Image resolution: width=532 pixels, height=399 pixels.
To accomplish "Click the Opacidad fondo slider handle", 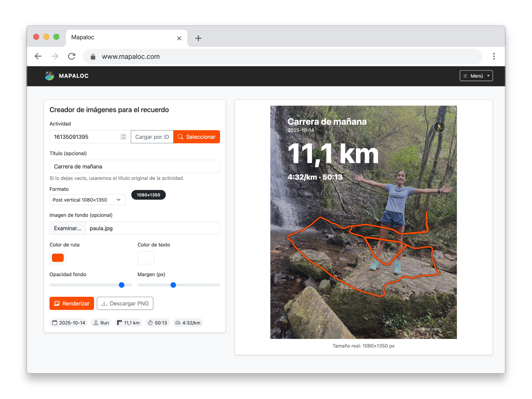I will [122, 285].
